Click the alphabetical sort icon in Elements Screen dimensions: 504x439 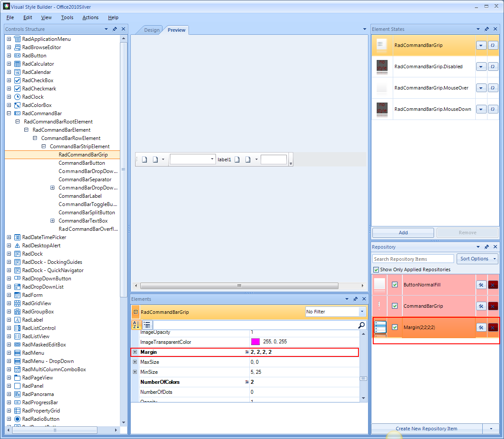coord(136,325)
